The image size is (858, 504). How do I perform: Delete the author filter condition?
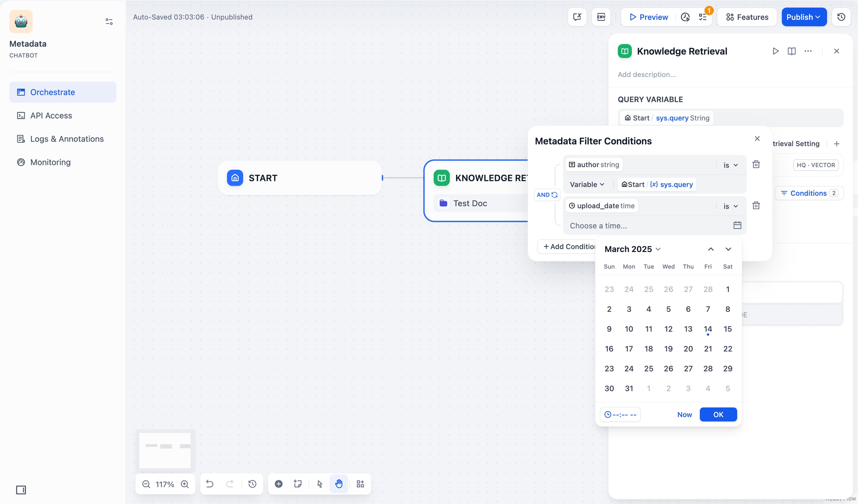pyautogui.click(x=756, y=165)
